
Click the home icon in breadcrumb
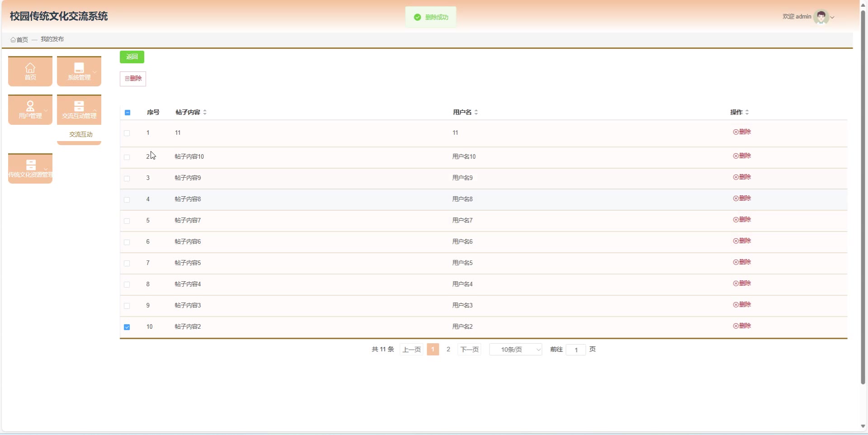[x=13, y=40]
